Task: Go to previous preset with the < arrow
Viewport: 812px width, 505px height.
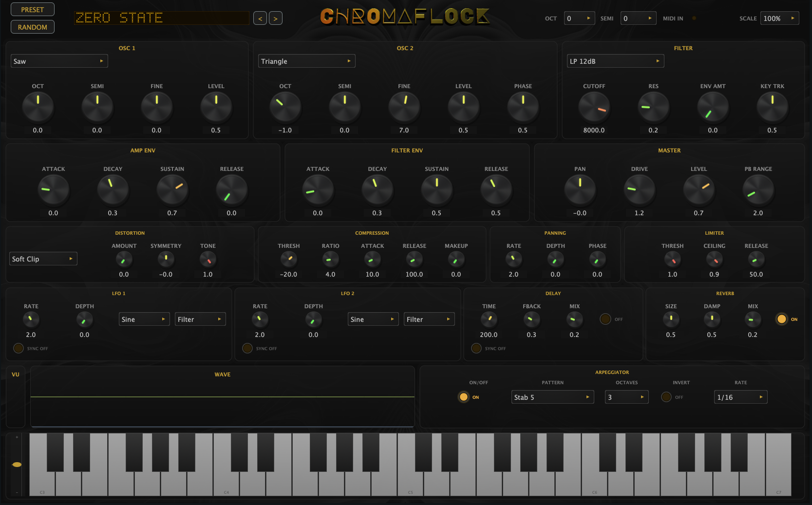Action: click(x=260, y=19)
